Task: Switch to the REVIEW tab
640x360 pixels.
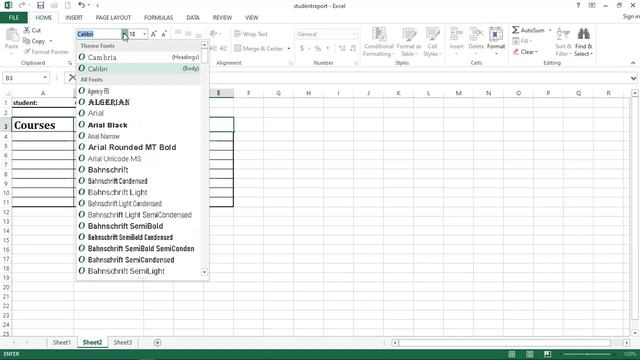Action: click(x=222, y=18)
